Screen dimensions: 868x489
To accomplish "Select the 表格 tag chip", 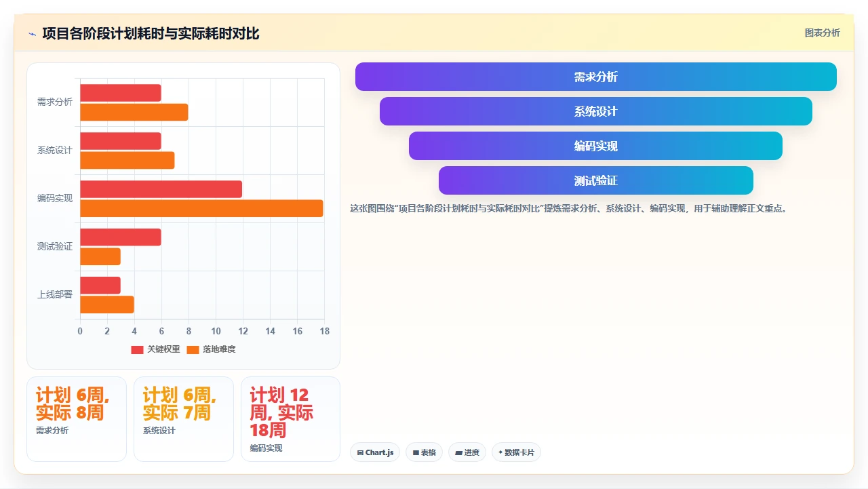I will coord(425,452).
